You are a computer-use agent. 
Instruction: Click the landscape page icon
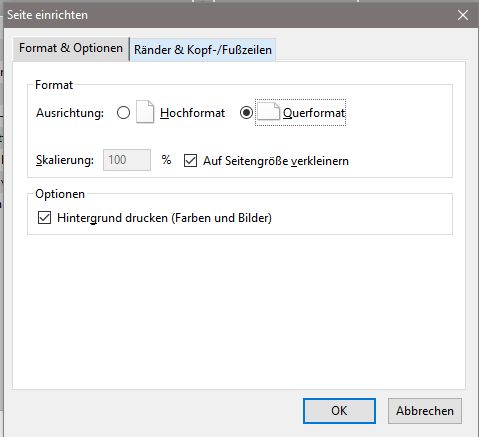tap(268, 111)
